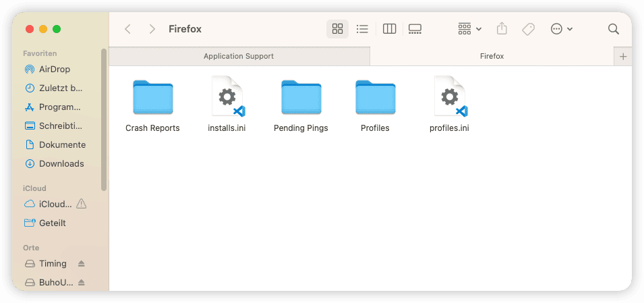644x303 pixels.
Task: Click the tag icon in toolbar
Action: click(528, 29)
